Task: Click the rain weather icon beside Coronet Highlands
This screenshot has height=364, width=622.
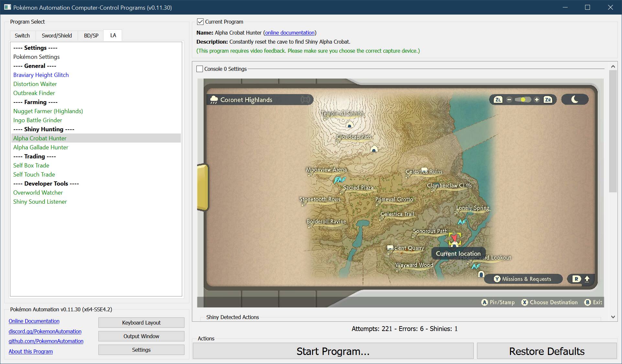Action: [x=214, y=100]
